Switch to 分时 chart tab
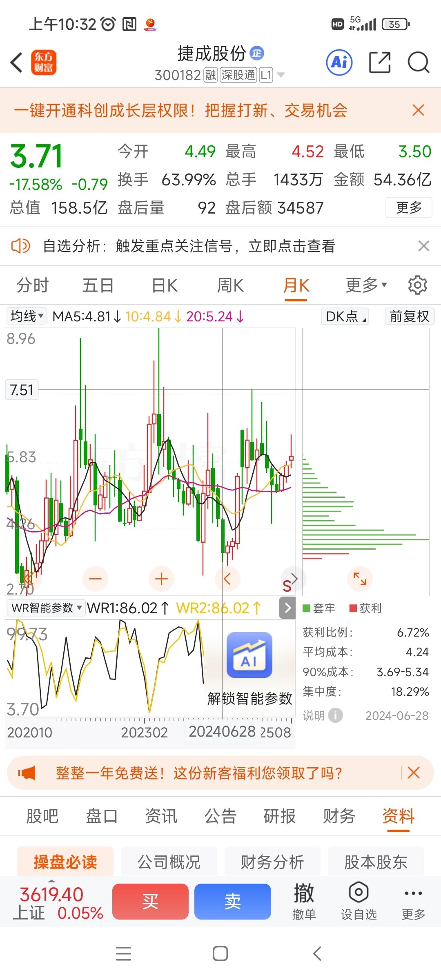The width and height of the screenshot is (441, 980). tap(33, 285)
